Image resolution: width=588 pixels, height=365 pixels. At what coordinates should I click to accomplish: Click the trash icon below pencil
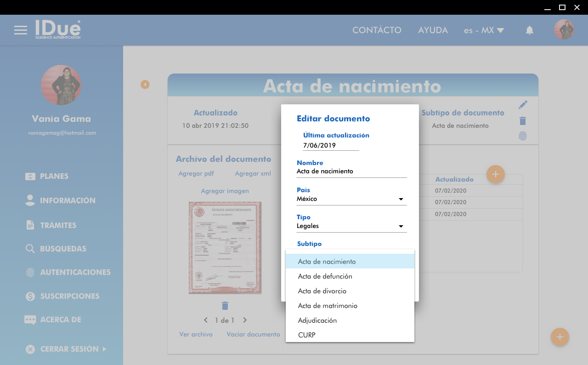[523, 121]
